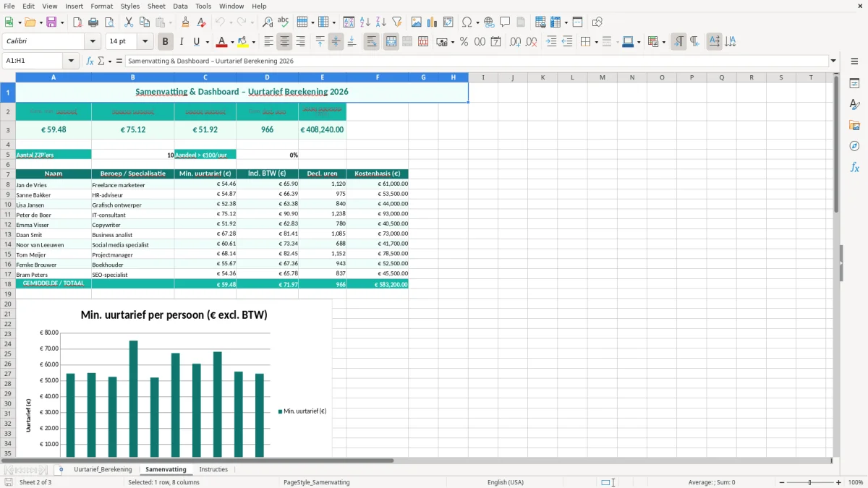
Task: Clear direct formatting
Action: (x=201, y=22)
